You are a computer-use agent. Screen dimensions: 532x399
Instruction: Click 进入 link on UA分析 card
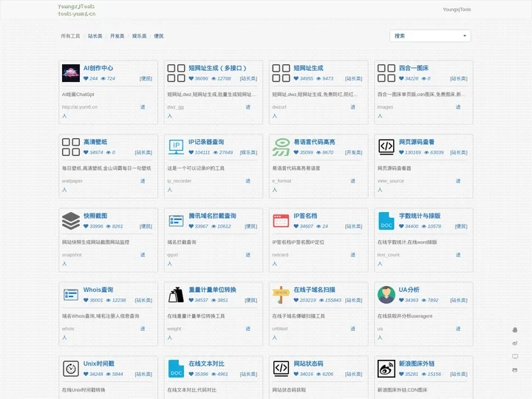458,329
